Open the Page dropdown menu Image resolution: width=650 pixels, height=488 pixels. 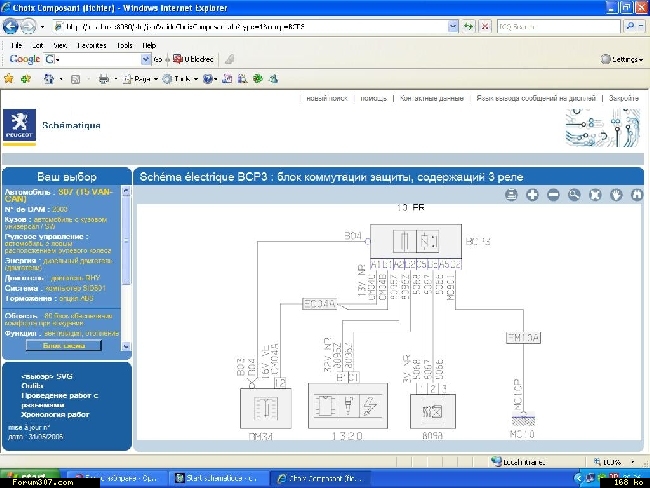point(141,79)
